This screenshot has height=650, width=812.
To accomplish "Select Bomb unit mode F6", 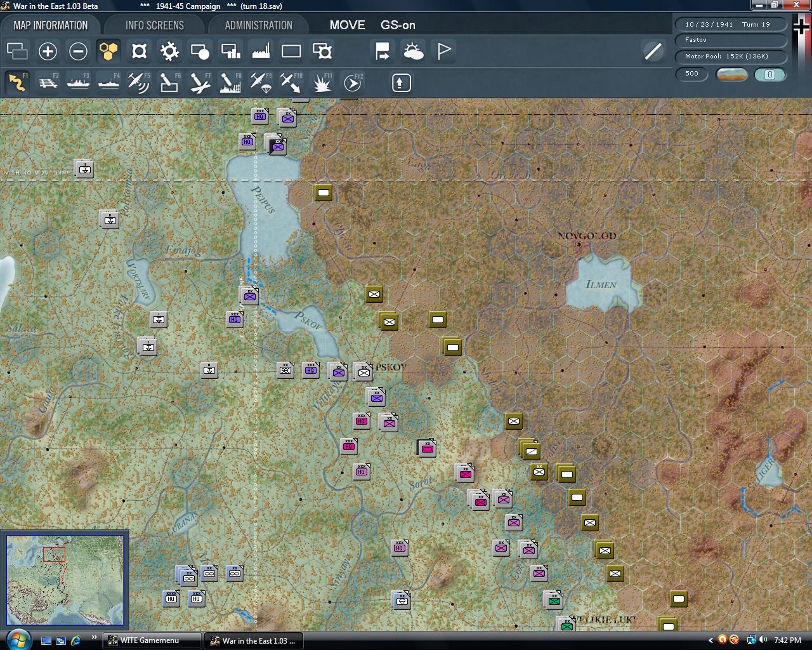I will tap(169, 83).
